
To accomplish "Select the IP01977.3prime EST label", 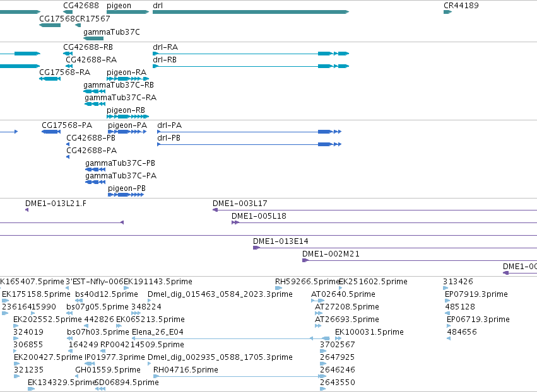I will 115,357.
